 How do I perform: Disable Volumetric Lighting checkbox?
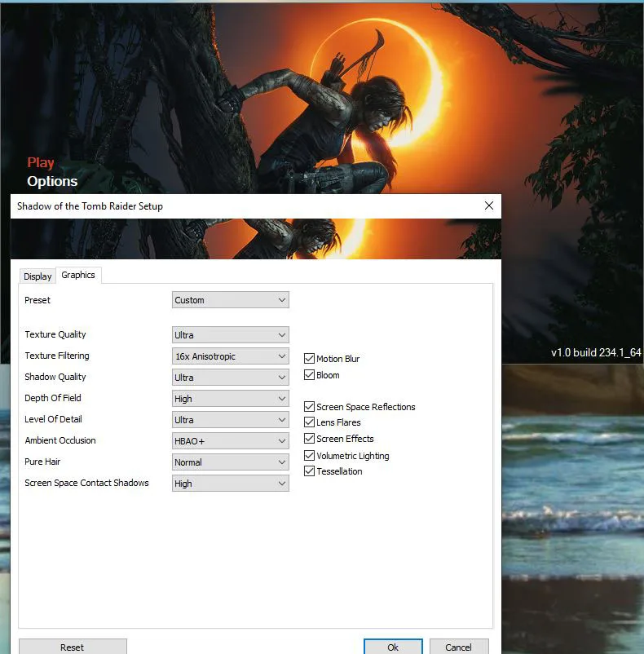point(309,456)
